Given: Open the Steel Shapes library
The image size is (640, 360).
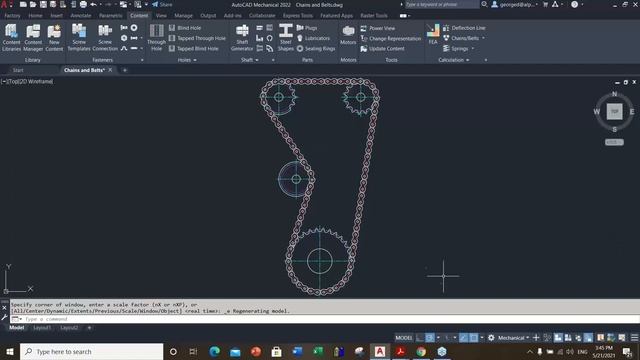Looking at the screenshot, I should 286,37.
